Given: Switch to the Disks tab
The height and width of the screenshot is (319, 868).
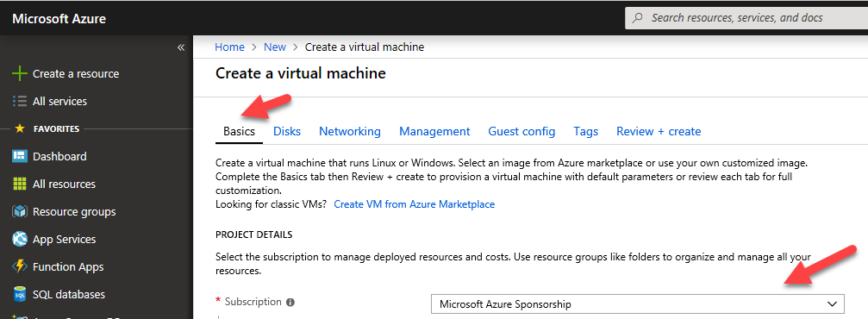Looking at the screenshot, I should click(287, 131).
